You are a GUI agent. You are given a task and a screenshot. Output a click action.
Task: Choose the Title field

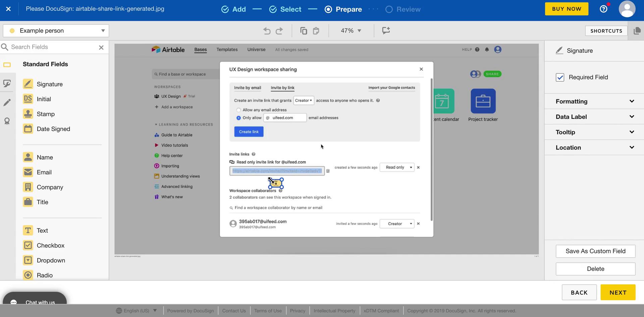36,202
